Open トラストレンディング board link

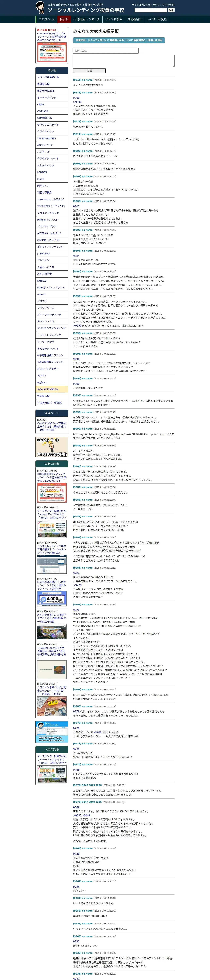pyautogui.click(x=52, y=335)
